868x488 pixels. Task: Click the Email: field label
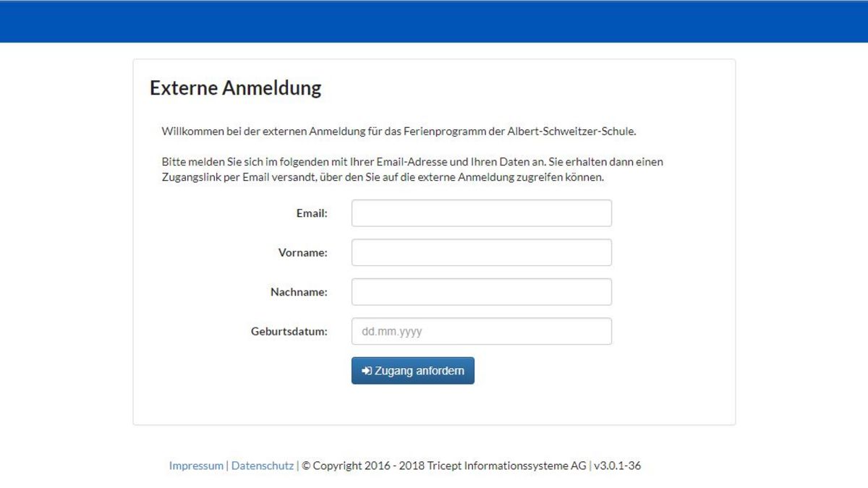(x=312, y=213)
